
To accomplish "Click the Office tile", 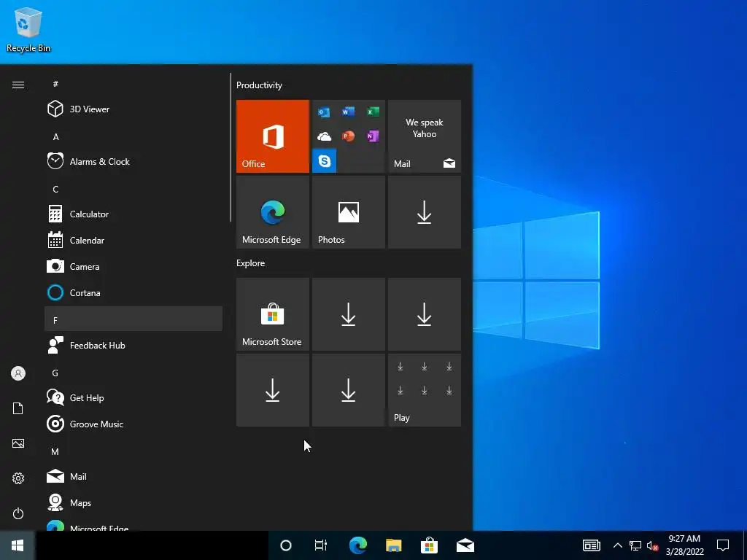I will (273, 136).
